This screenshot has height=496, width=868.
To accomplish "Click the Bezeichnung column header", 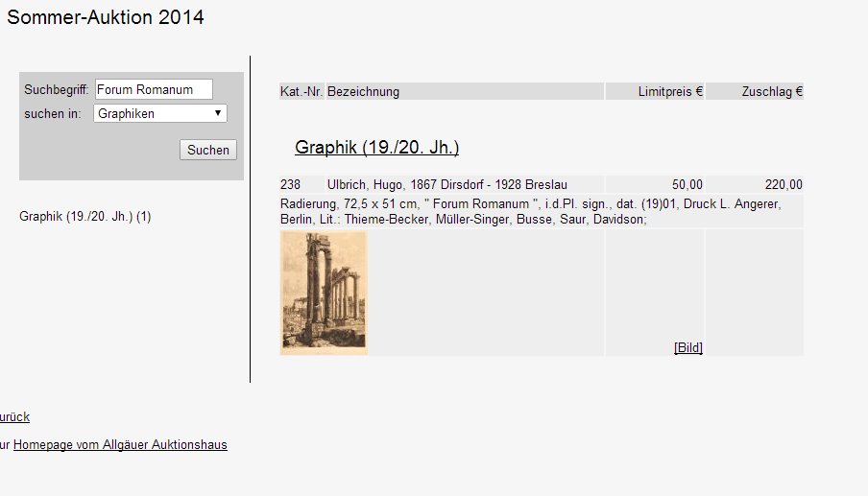I will (465, 91).
